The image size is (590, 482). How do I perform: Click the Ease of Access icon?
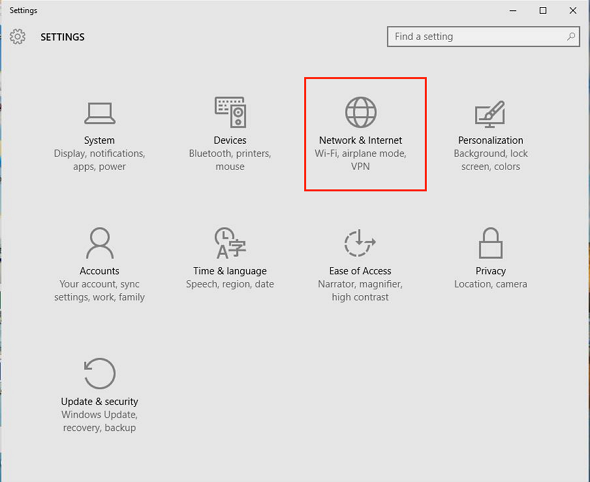click(360, 243)
